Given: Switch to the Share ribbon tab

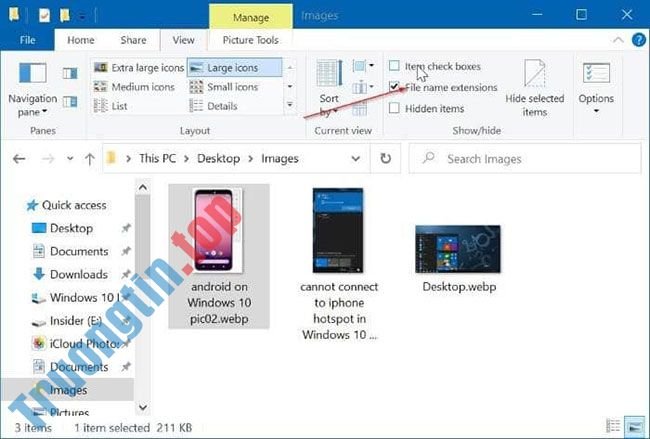Looking at the screenshot, I should click(x=133, y=40).
